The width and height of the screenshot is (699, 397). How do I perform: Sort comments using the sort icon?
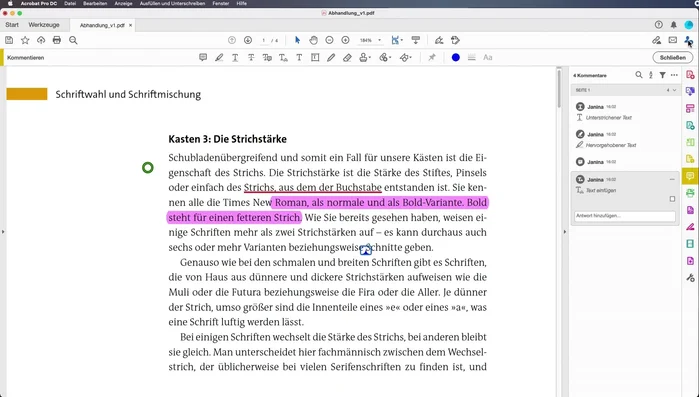coord(651,75)
